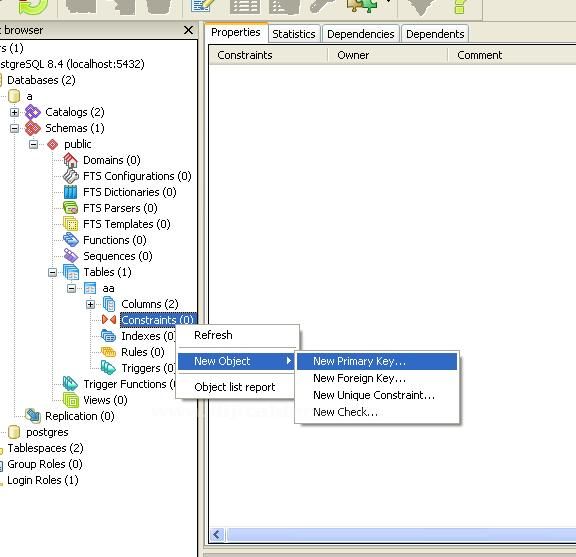The width and height of the screenshot is (576, 557).
Task: Click the yellow help question mark icon
Action: (x=460, y=6)
